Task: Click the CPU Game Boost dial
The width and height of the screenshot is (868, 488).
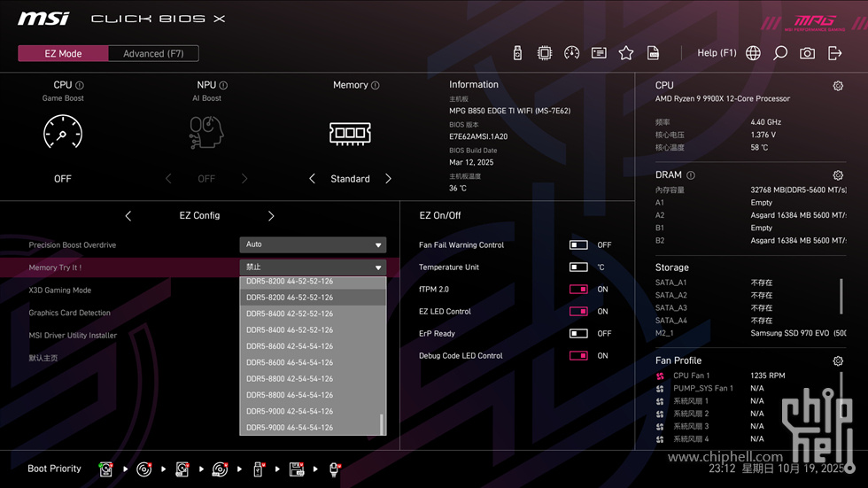Action: click(63, 134)
